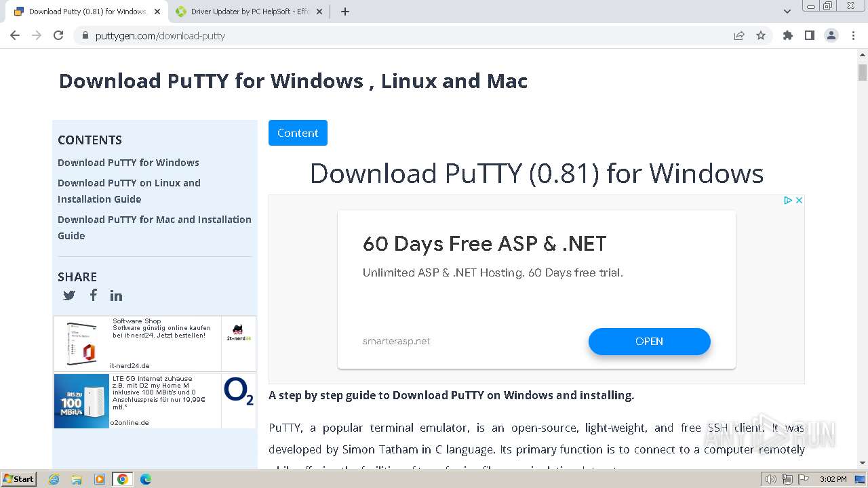Switch to Driver Updater by PC HelpSoft tab
The height and width of the screenshot is (488, 868).
[x=249, y=12]
